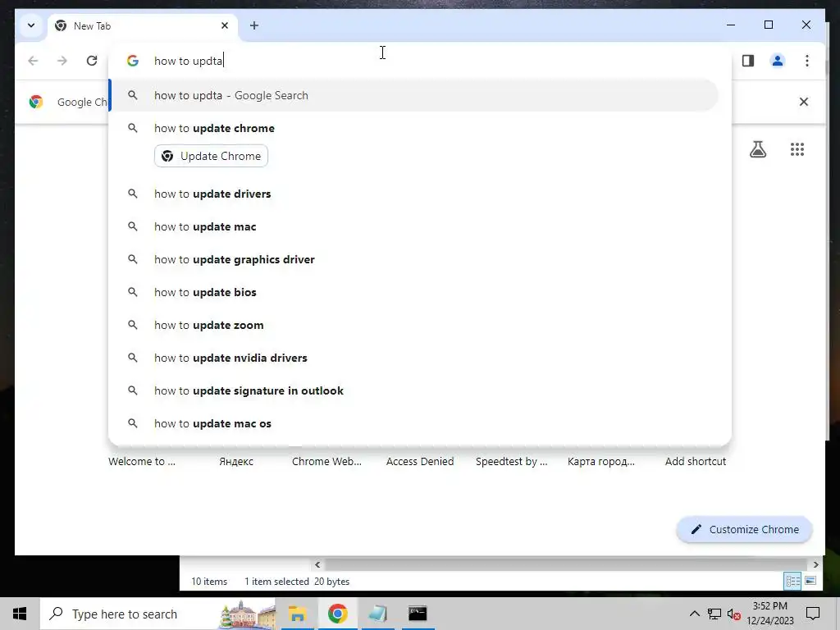Click the network tray icon
Screen dimensions: 840x630
(x=714, y=614)
